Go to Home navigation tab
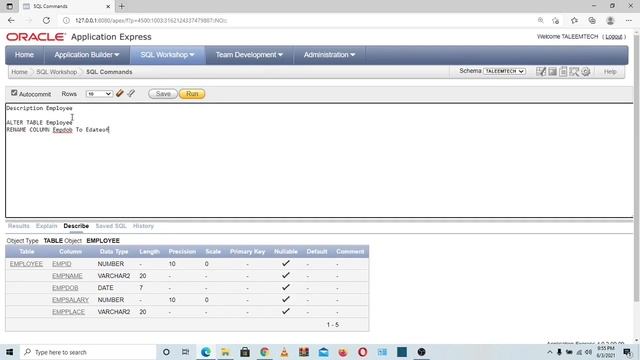The image size is (640, 360). (24, 55)
